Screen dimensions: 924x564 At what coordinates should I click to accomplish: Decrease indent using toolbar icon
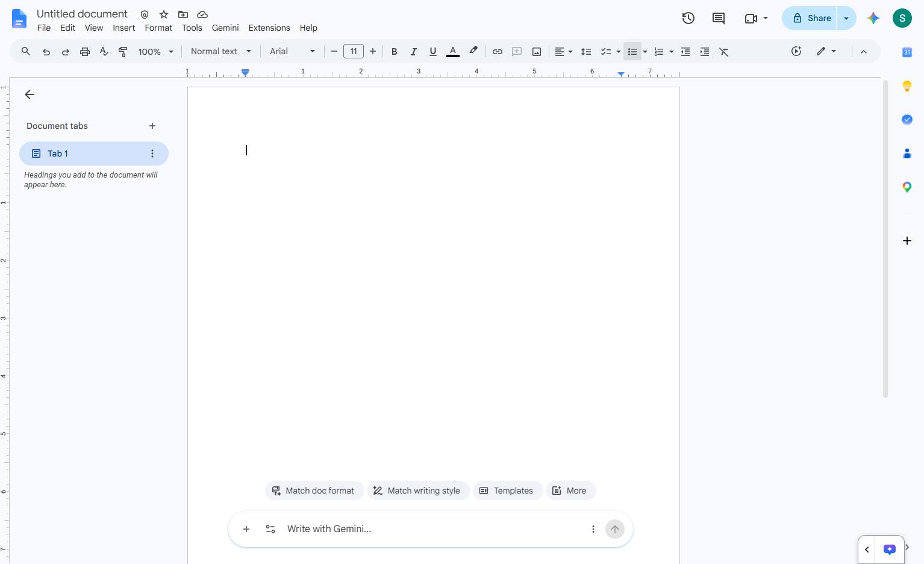click(x=685, y=52)
